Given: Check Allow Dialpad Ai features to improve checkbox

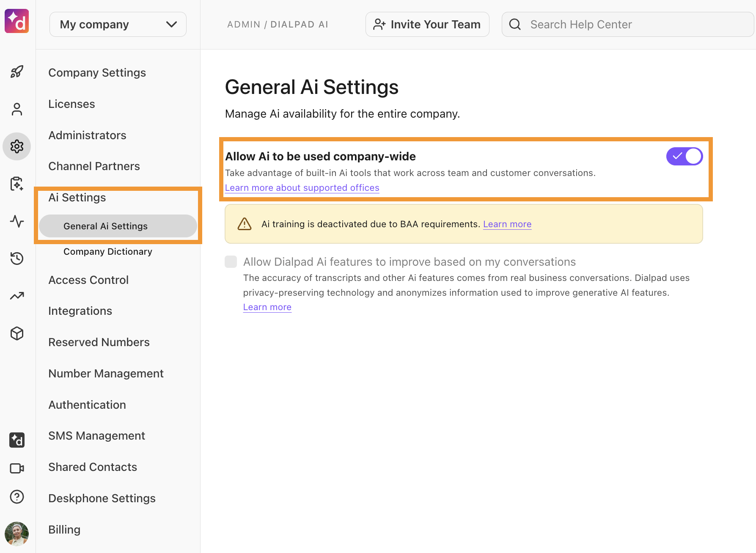Looking at the screenshot, I should point(231,262).
